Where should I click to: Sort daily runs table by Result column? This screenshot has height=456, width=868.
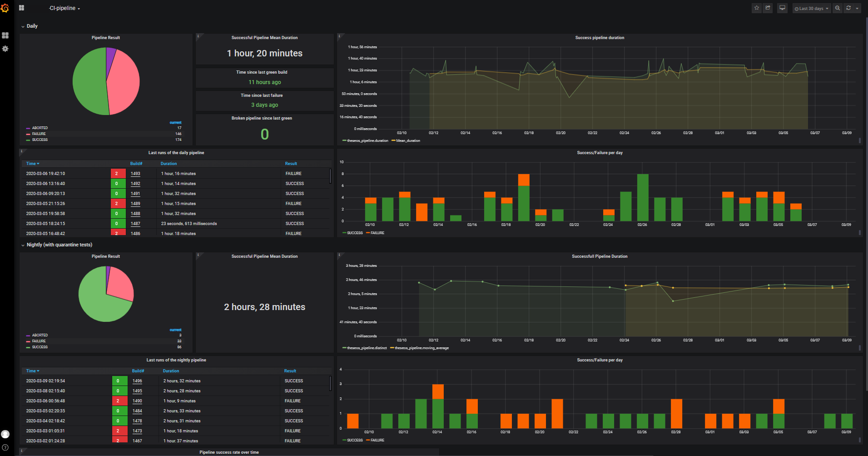click(291, 164)
